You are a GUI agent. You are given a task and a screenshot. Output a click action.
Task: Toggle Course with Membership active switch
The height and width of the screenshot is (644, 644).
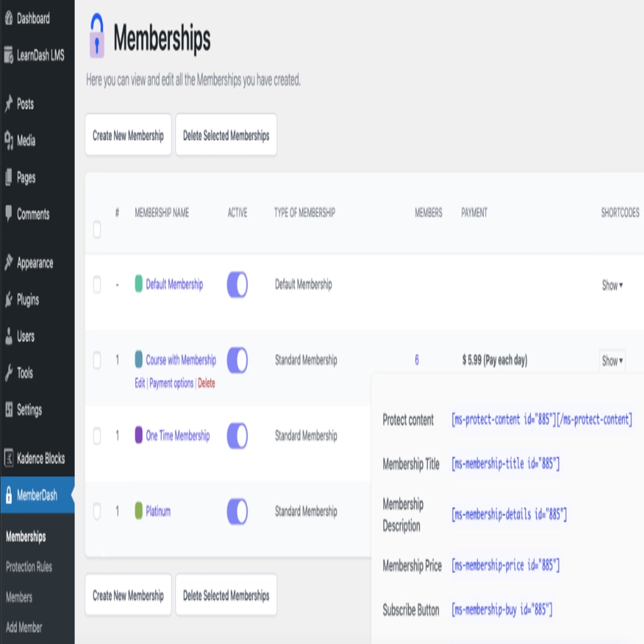tap(237, 360)
